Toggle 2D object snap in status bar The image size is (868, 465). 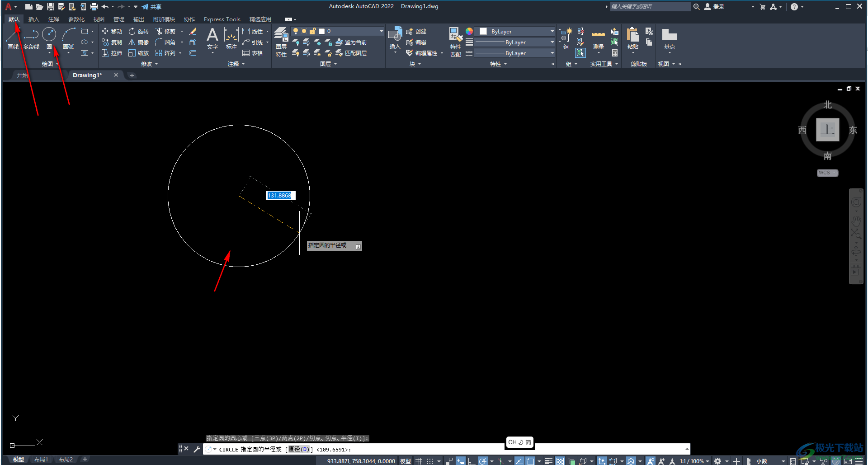(530, 461)
